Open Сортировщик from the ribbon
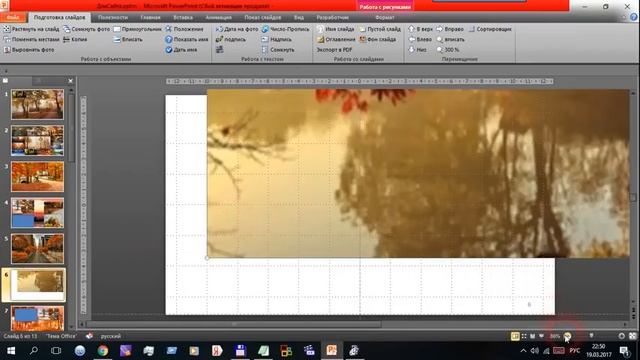640x360 pixels. coord(489,29)
